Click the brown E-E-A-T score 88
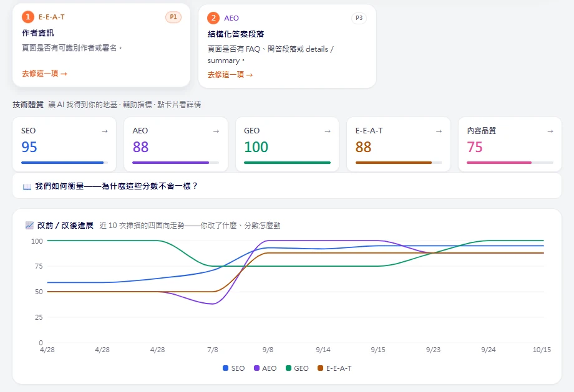This screenshot has height=392, width=574. [x=364, y=147]
